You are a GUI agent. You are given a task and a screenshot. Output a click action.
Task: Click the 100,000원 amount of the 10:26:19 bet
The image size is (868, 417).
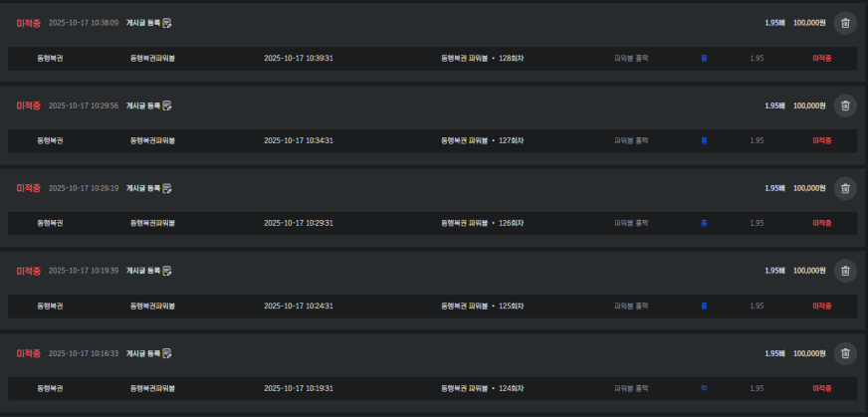pyautogui.click(x=809, y=188)
